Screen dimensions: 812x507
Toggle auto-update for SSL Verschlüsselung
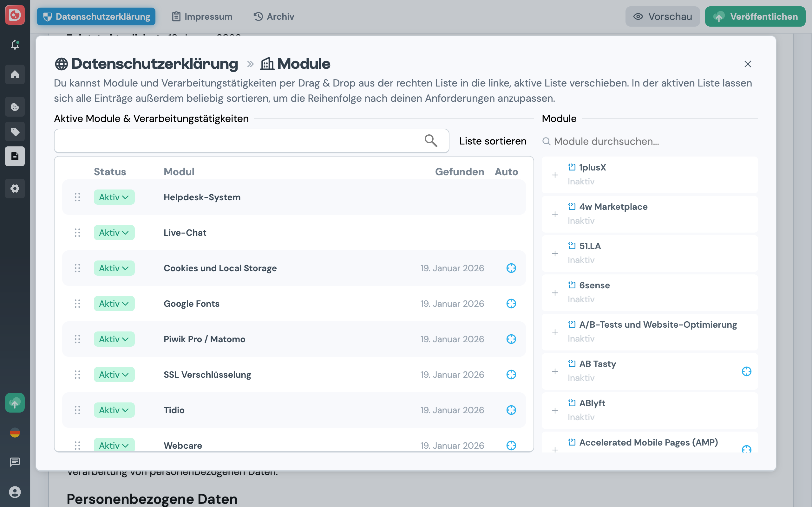pos(511,375)
